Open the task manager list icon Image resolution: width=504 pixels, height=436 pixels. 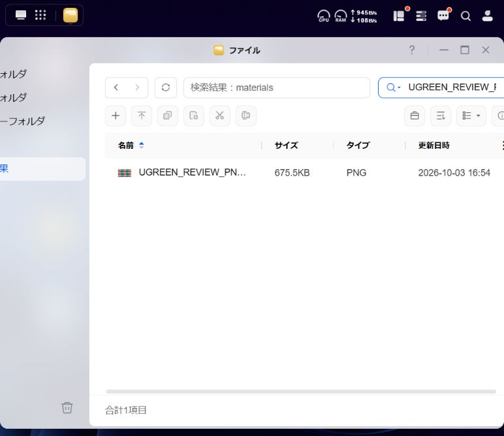pos(421,16)
